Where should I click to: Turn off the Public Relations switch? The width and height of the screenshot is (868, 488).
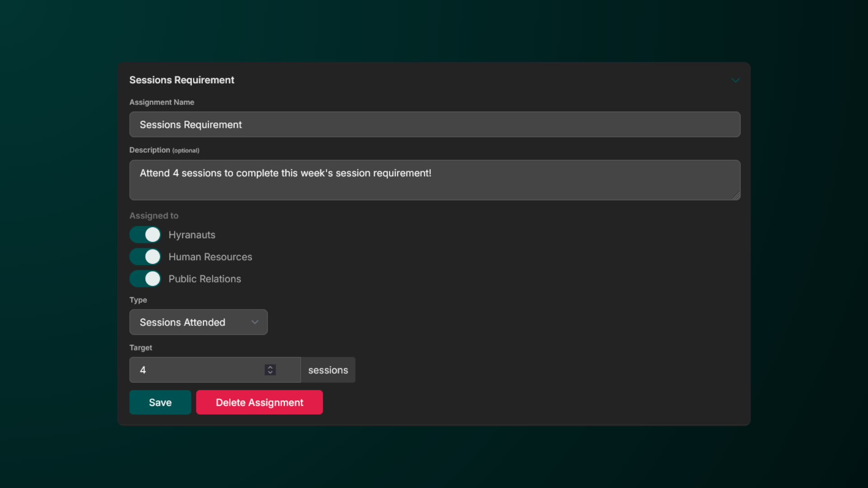tap(145, 279)
